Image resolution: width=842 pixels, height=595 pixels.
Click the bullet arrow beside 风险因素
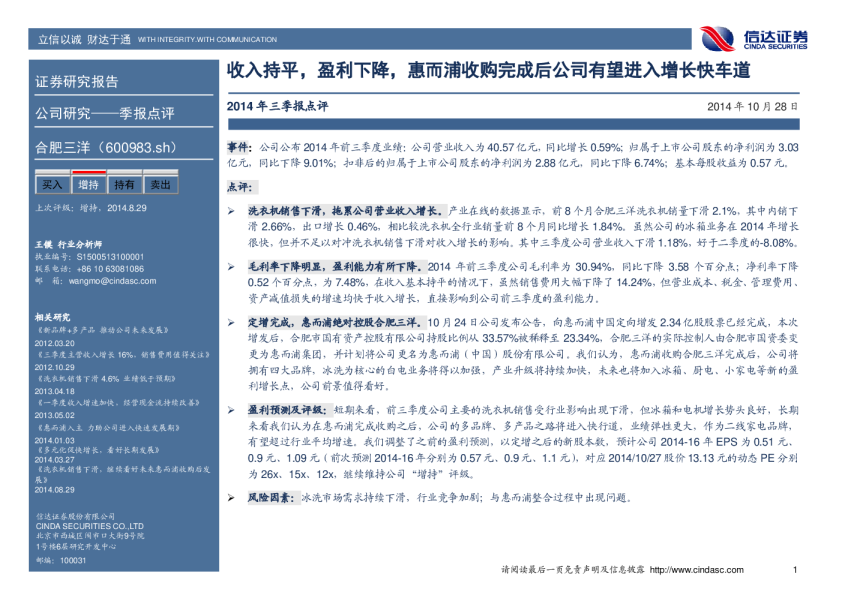click(x=231, y=497)
